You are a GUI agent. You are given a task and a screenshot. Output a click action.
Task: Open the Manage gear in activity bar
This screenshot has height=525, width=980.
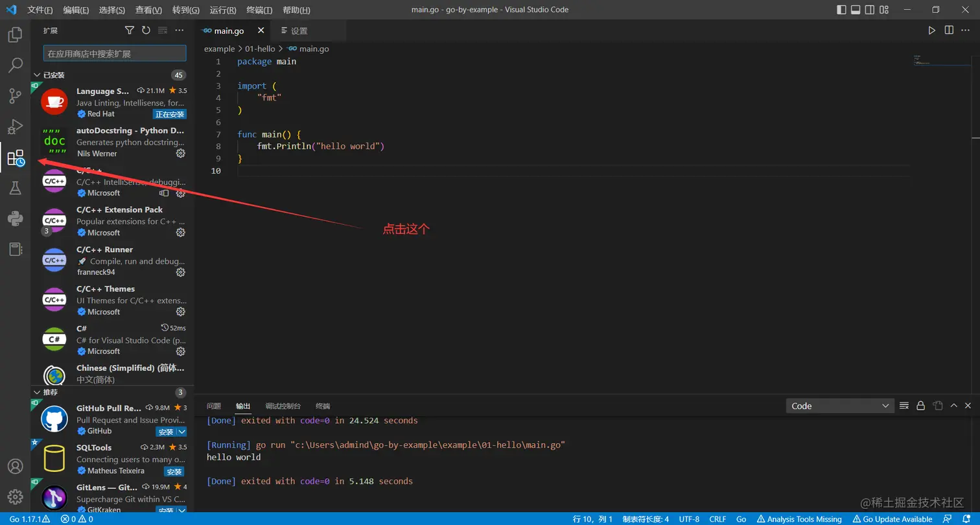(x=16, y=497)
